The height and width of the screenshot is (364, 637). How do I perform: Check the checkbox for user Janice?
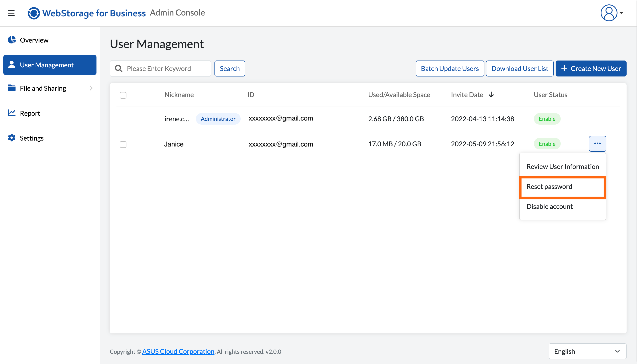point(123,145)
